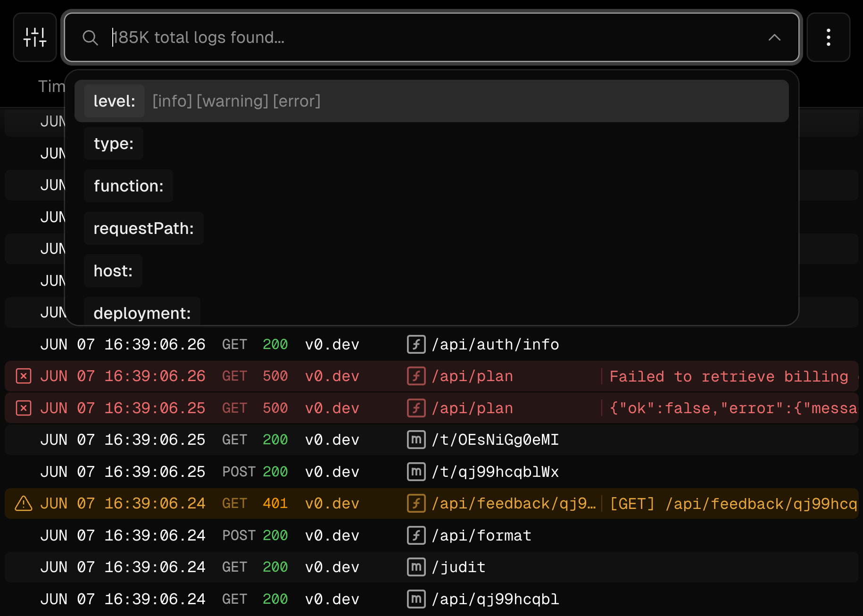The image size is (863, 616).
Task: Select the function: filter suggestion
Action: click(x=128, y=186)
